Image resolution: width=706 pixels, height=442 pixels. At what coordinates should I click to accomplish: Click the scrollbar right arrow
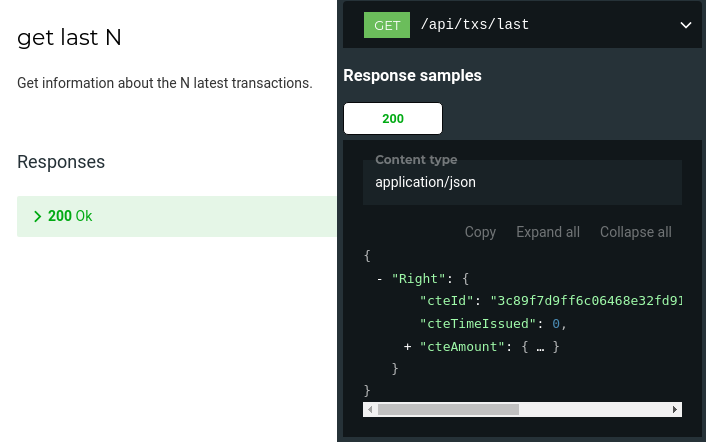point(675,409)
